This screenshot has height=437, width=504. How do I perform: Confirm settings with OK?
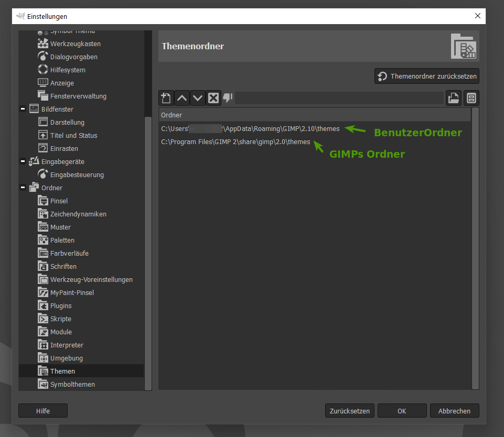[x=402, y=411]
